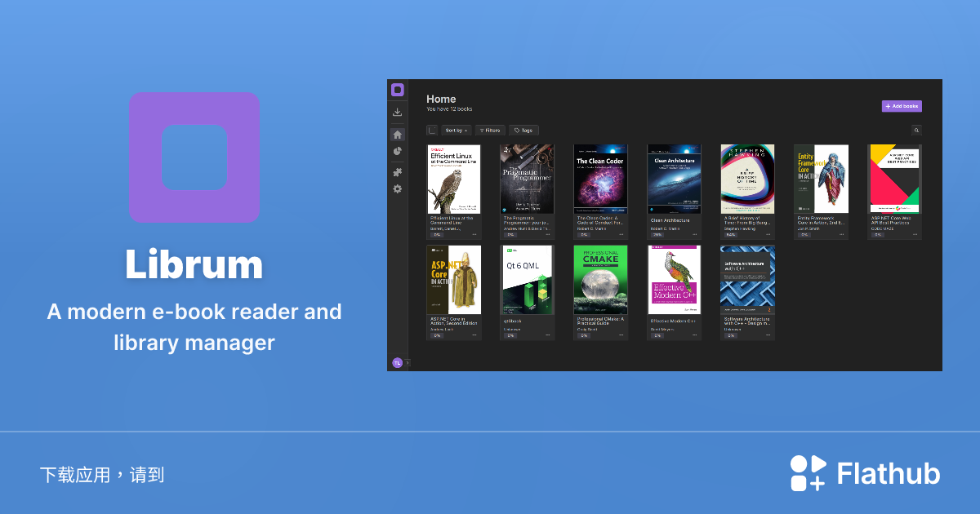Click the add-ons puzzle icon in sidebar
Screen dimensions: 980x514
(x=398, y=171)
